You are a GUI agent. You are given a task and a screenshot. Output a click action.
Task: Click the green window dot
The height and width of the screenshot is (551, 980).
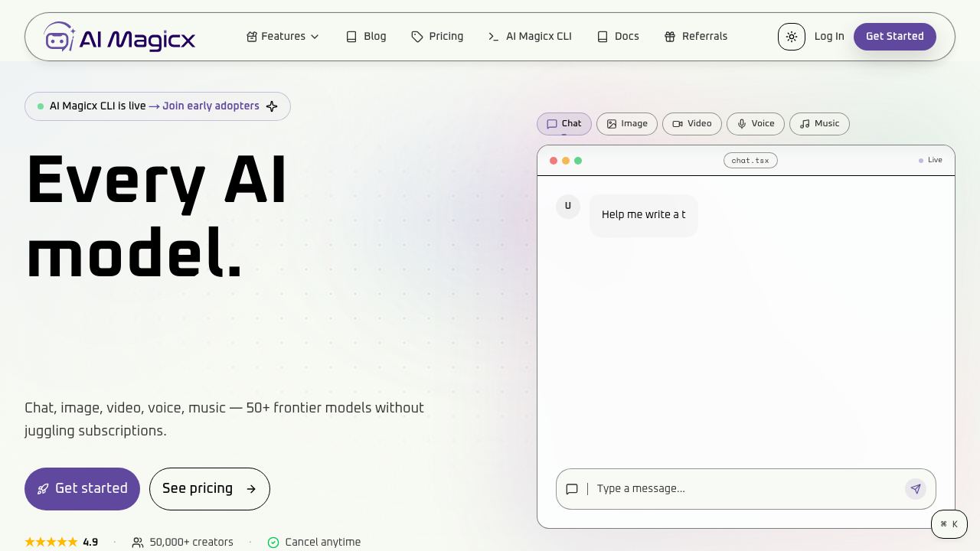tap(578, 161)
